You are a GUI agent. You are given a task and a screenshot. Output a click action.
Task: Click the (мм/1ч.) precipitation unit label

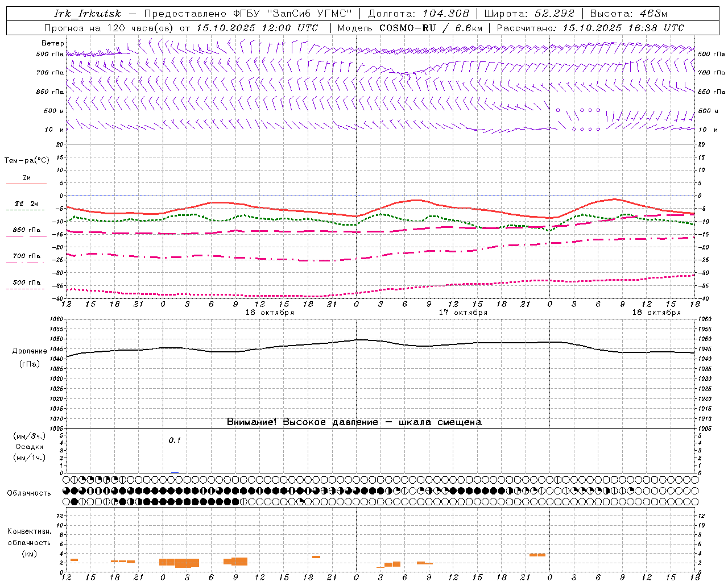coord(30,458)
